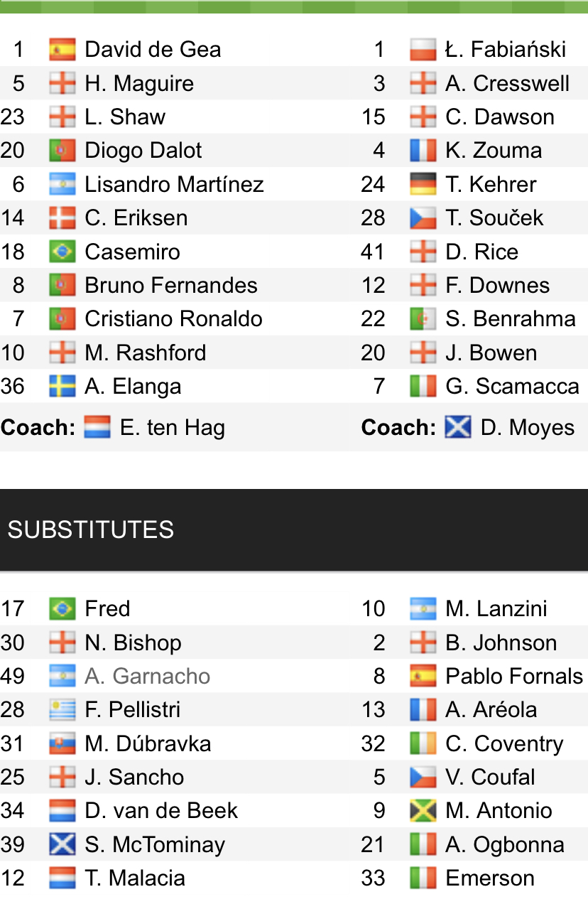Click the Spain flag beside David de Gea
This screenshot has height=909, width=588.
pos(62,50)
